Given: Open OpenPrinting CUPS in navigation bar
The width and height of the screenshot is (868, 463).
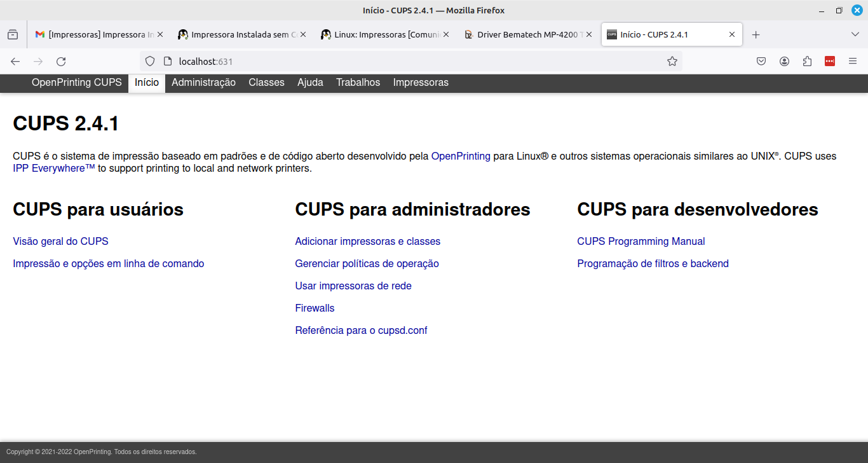Looking at the screenshot, I should (77, 83).
